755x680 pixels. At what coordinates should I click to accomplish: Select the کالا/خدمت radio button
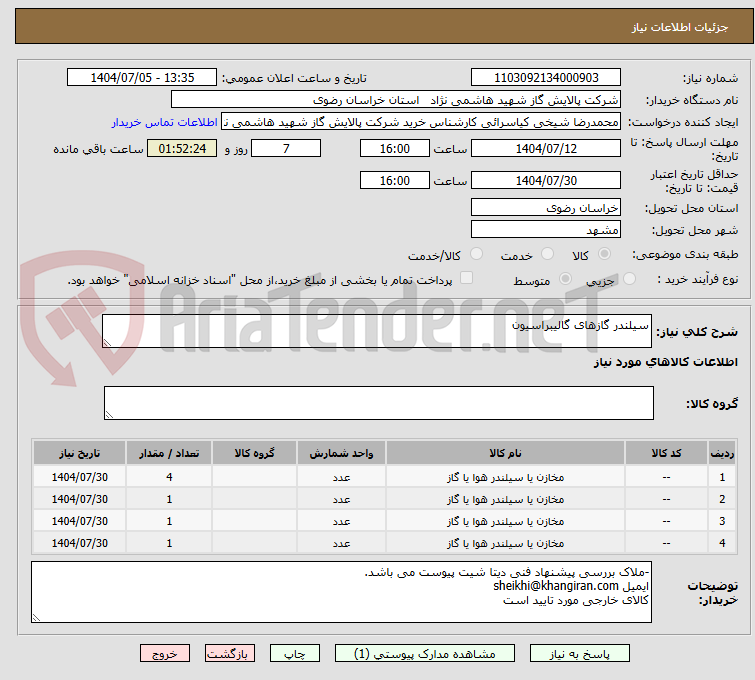[x=476, y=254]
